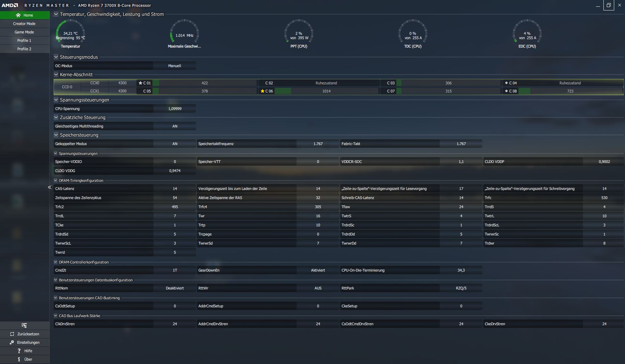Click the Über info icon
Image resolution: width=625 pixels, height=364 pixels.
(19, 359)
